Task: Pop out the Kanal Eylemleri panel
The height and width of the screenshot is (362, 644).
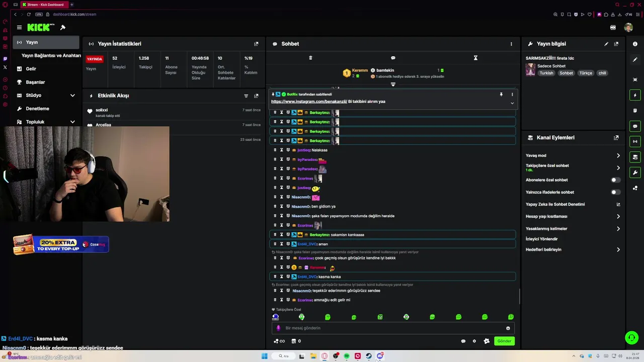Action: [616, 138]
